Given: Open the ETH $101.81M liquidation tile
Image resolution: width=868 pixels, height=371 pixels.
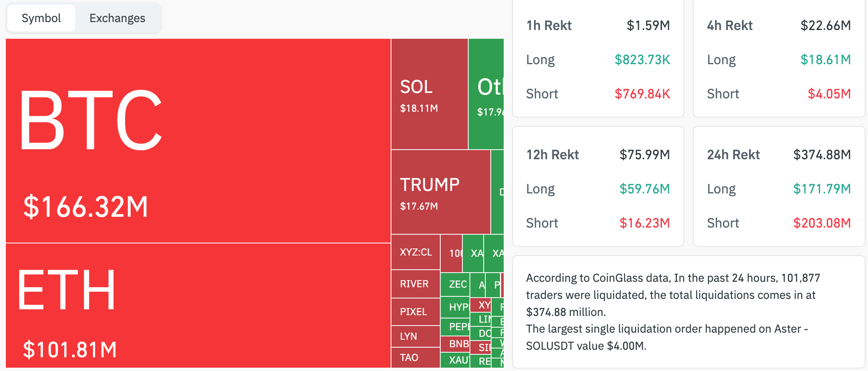Looking at the screenshot, I should pos(198,305).
